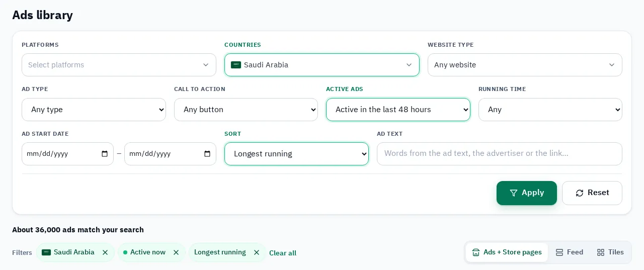The height and width of the screenshot is (270, 644).
Task: Switch to Ads + Store pages view
Action: coord(507,252)
